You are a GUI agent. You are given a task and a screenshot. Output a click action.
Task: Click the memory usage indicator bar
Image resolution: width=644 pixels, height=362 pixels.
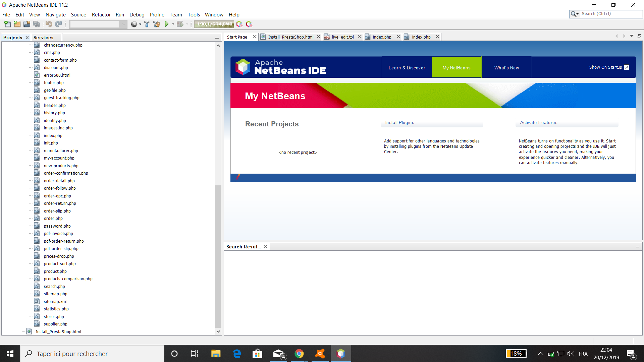click(214, 24)
